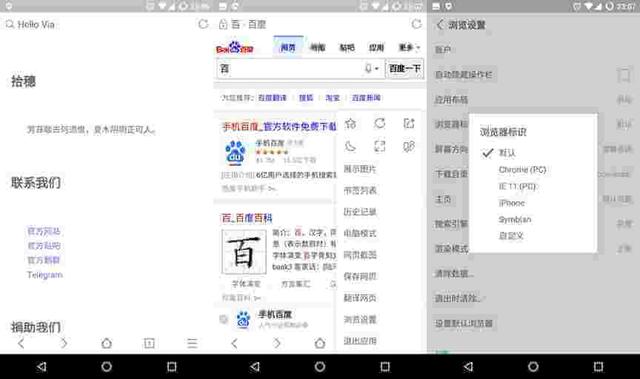Switch to the 视频 tab on Baidu
This screenshot has height=379, width=640.
[318, 48]
